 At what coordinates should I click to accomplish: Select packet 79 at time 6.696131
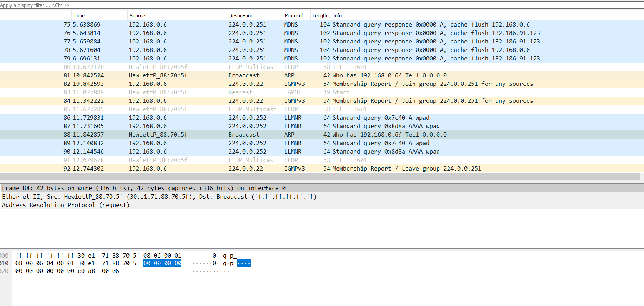pos(322,59)
